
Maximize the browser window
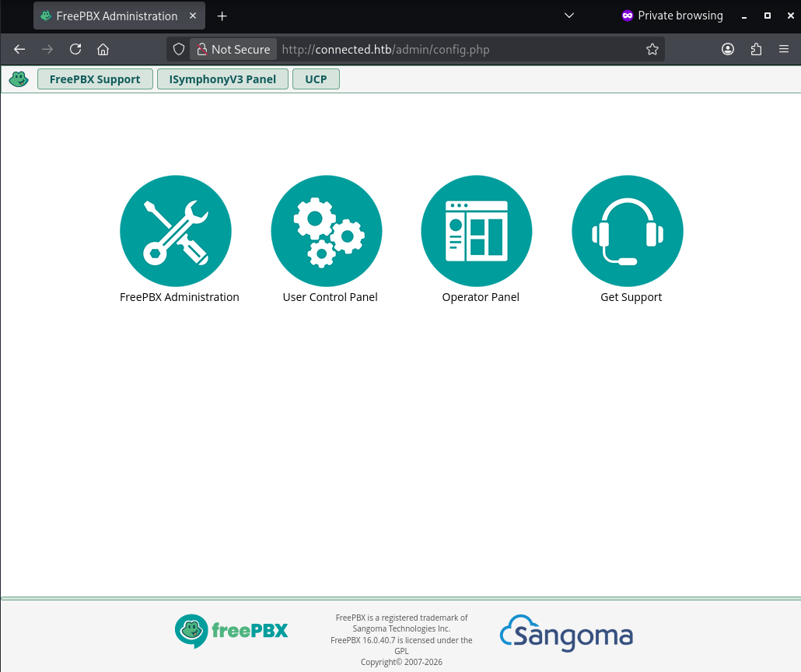(768, 16)
